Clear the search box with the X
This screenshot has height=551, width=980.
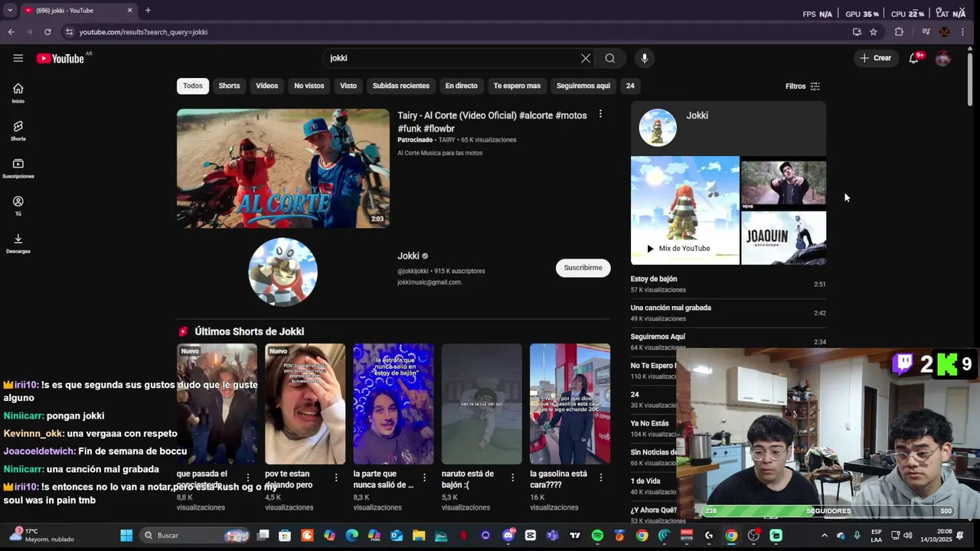click(x=586, y=58)
